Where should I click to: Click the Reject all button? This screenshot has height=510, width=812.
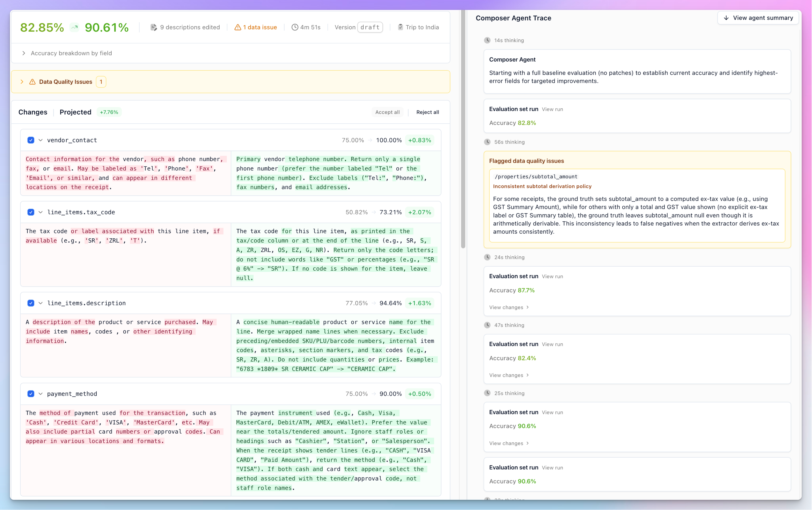[x=427, y=112]
